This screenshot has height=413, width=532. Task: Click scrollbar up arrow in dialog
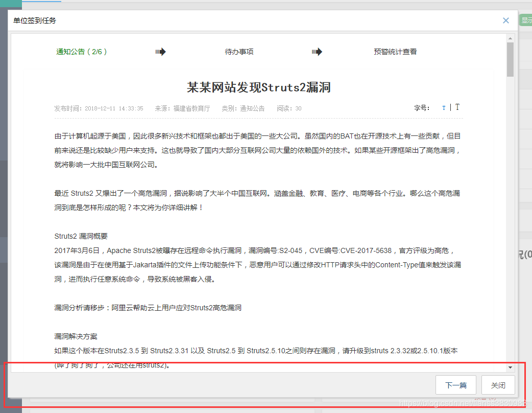click(x=510, y=38)
